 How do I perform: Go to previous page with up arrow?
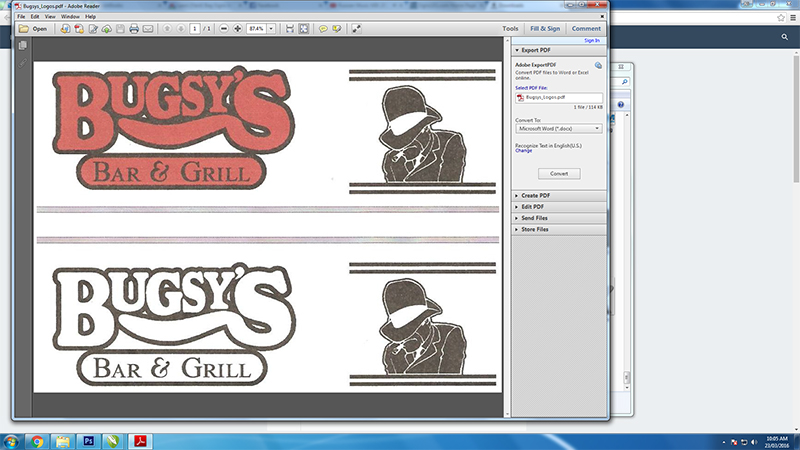point(167,29)
